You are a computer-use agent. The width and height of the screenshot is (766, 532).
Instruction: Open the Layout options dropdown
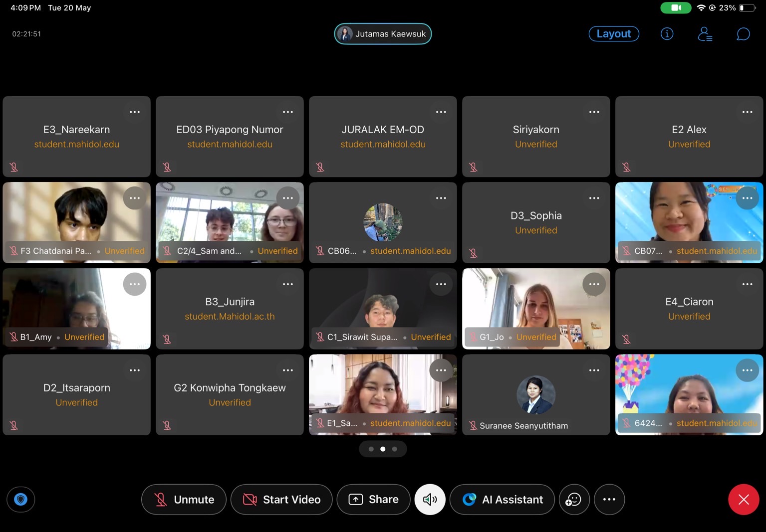click(613, 34)
